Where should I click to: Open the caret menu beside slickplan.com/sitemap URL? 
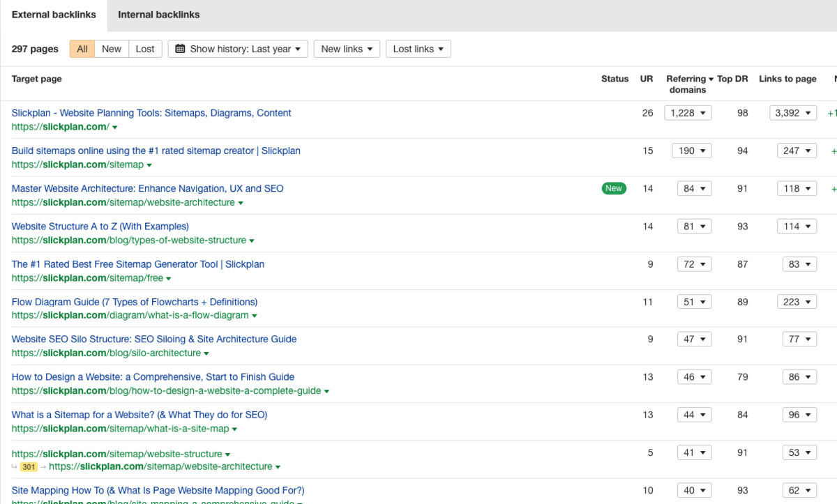[x=149, y=165]
